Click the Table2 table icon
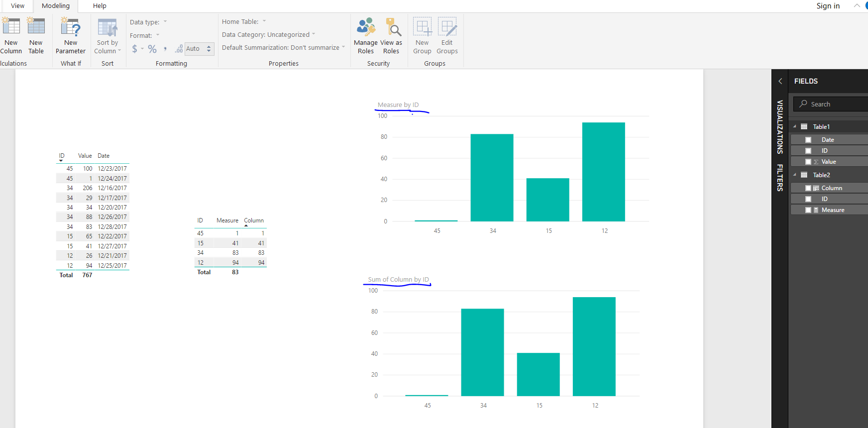Image resolution: width=868 pixels, height=428 pixels. [x=804, y=175]
